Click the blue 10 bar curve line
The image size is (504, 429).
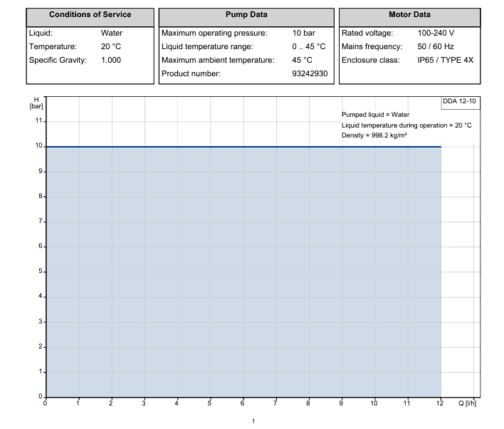[243, 147]
